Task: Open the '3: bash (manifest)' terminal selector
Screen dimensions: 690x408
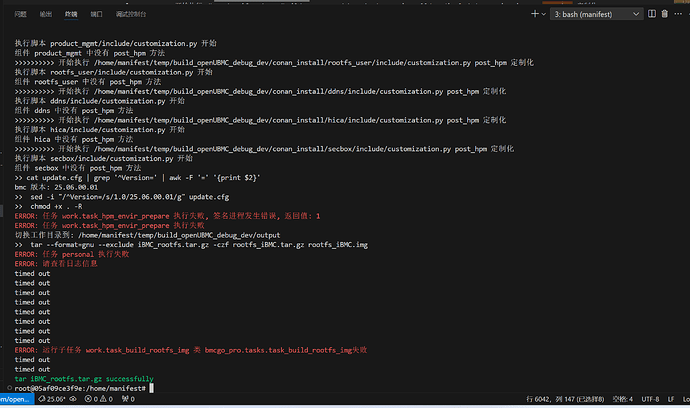Action: (596, 14)
